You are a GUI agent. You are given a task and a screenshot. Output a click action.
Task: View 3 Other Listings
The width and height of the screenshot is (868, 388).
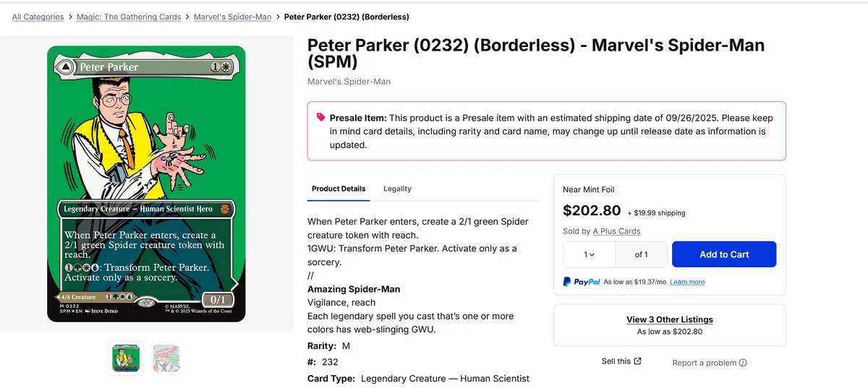[x=669, y=319]
